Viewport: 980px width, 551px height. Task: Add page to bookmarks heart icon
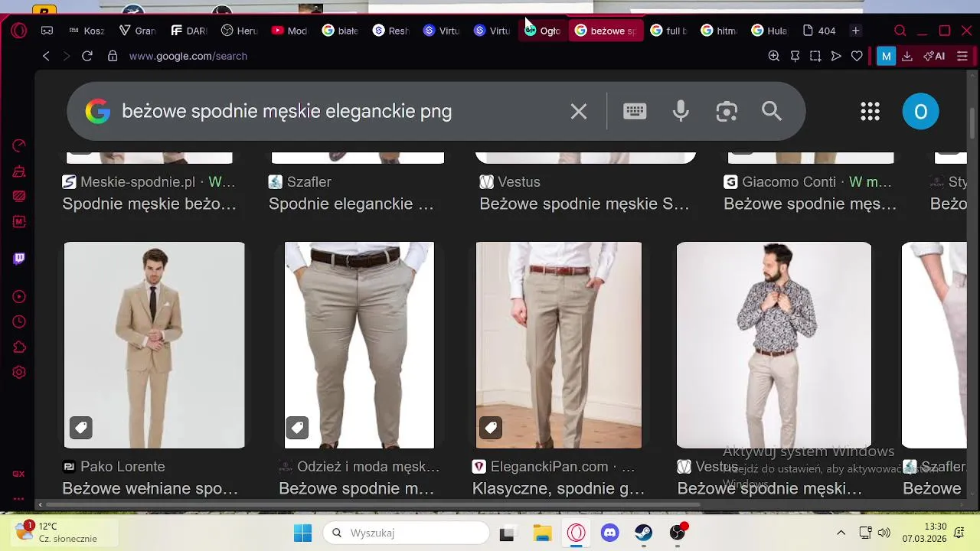[x=857, y=56]
